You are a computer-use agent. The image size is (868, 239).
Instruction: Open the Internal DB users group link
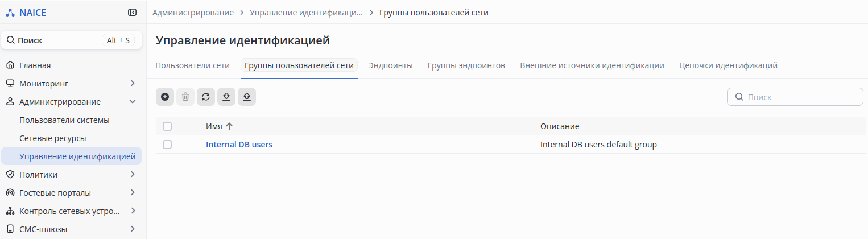click(x=239, y=145)
